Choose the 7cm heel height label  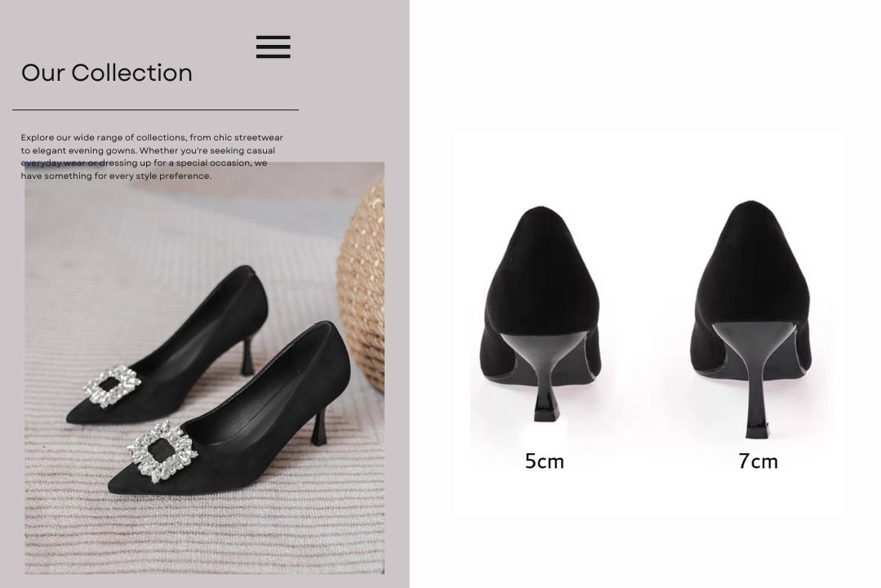758,461
